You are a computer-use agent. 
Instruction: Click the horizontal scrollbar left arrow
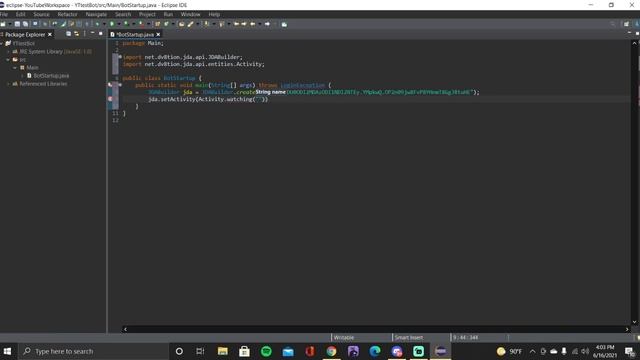point(125,329)
